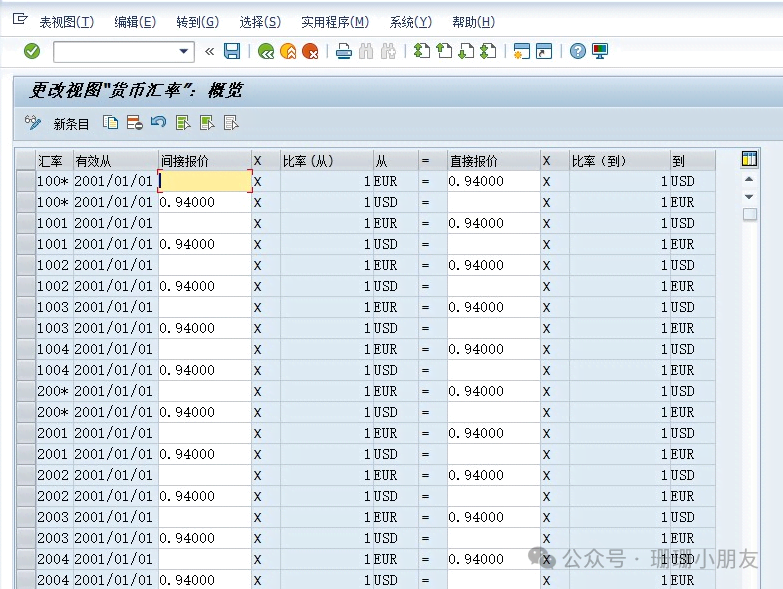Screen dimensions: 783x589
Task: Expand the command field dropdown arrow
Action: pyautogui.click(x=183, y=51)
